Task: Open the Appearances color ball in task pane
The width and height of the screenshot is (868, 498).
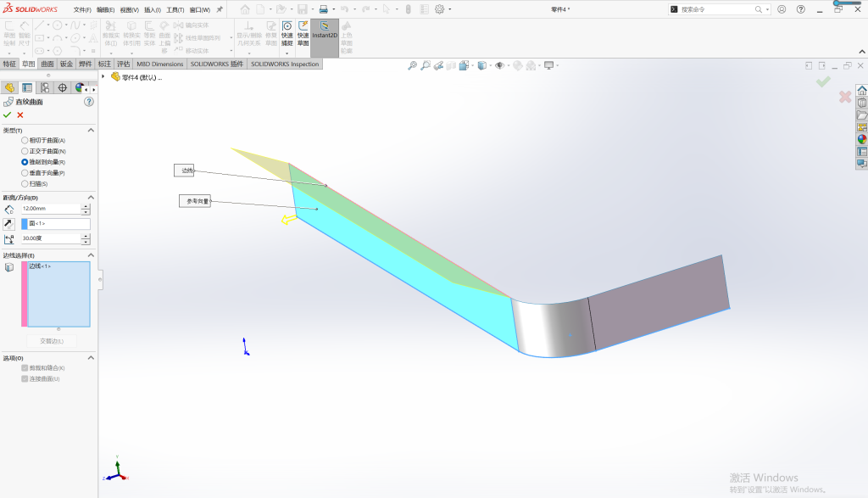Action: pos(862,139)
